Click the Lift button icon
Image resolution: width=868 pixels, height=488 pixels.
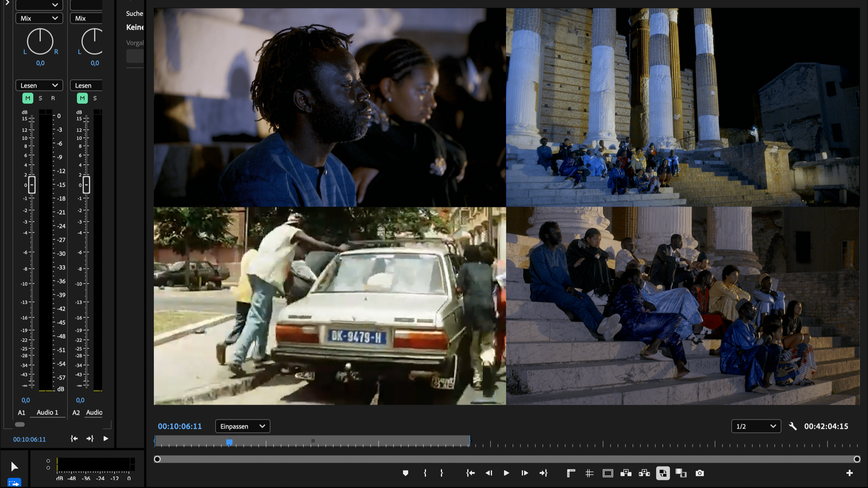point(626,473)
